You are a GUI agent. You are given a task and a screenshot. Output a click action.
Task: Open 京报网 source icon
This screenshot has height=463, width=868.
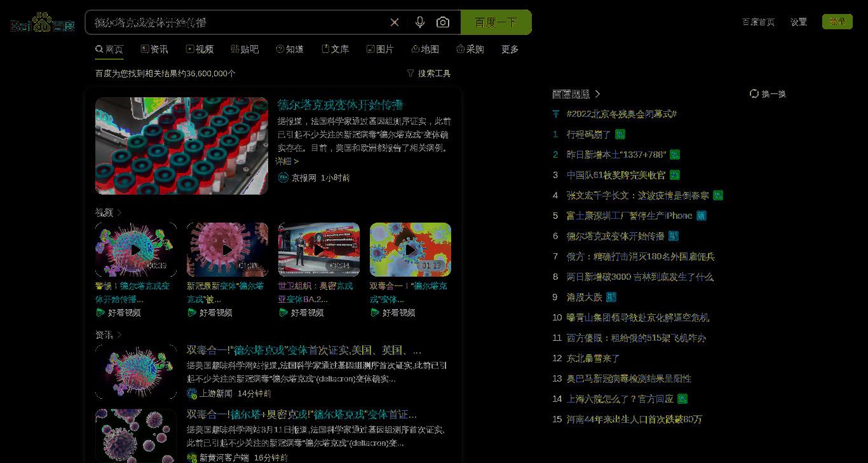[x=283, y=177]
